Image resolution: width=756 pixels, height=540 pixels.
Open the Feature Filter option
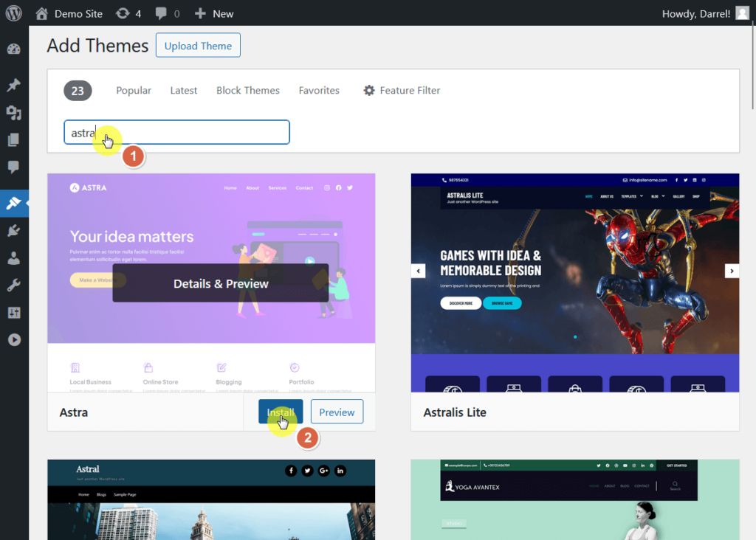point(402,91)
